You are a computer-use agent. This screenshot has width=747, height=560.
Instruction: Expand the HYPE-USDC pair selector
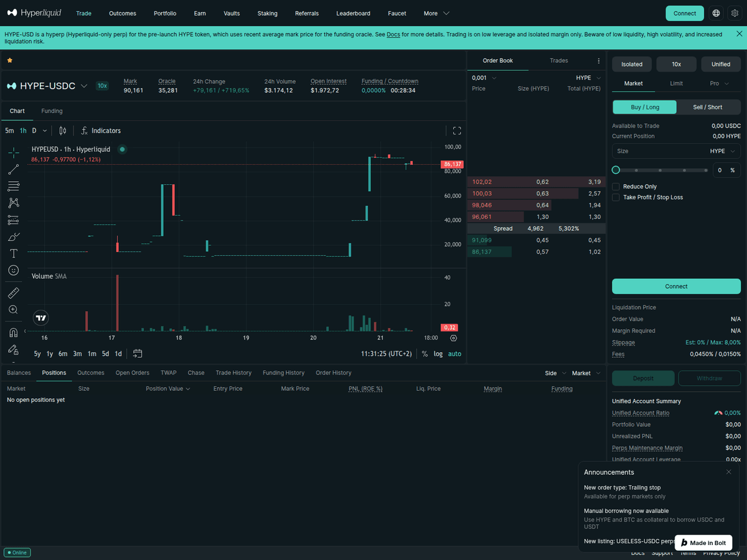tap(83, 86)
